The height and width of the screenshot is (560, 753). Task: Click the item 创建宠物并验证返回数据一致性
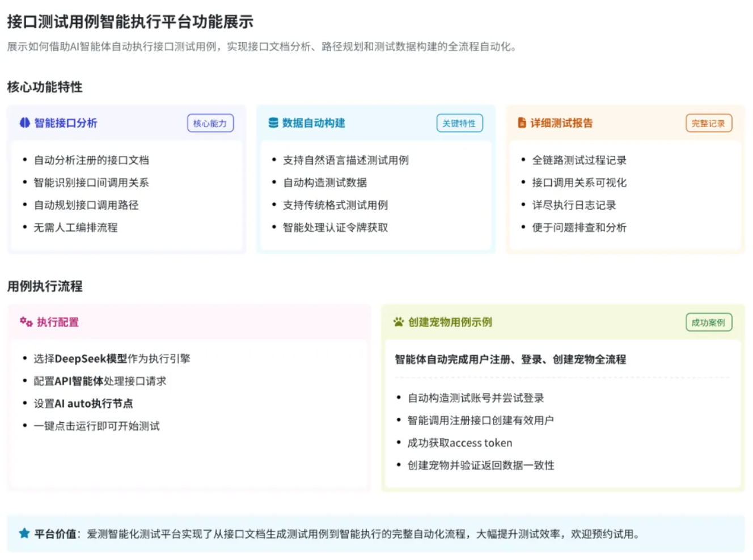point(481,465)
